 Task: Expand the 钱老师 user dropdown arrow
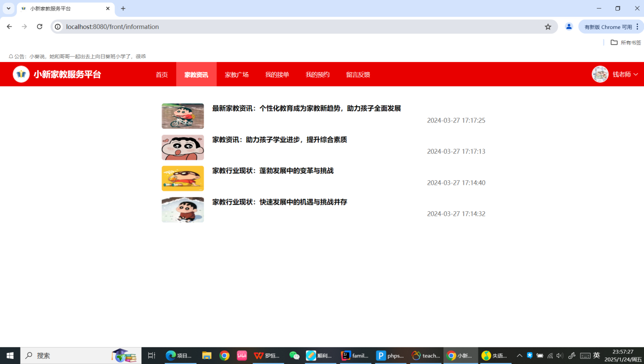pos(635,75)
